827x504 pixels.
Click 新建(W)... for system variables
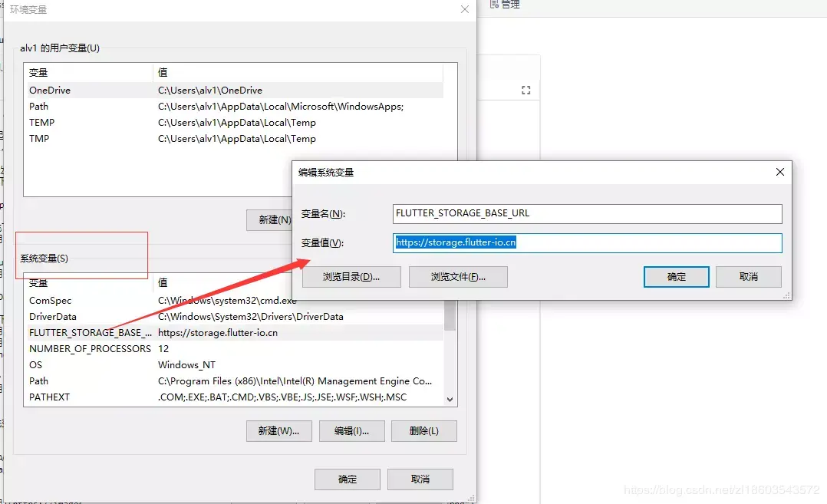pyautogui.click(x=279, y=430)
